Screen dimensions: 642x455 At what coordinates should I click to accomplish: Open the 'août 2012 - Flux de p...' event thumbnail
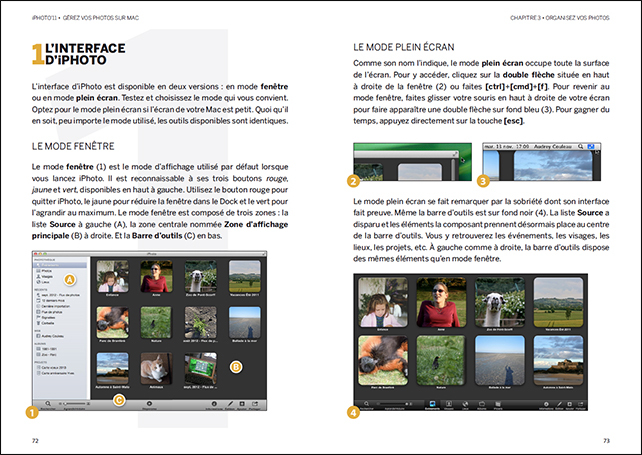pos(200,323)
